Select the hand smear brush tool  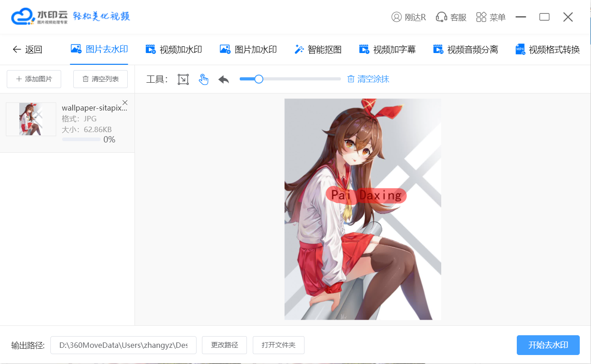tap(204, 80)
